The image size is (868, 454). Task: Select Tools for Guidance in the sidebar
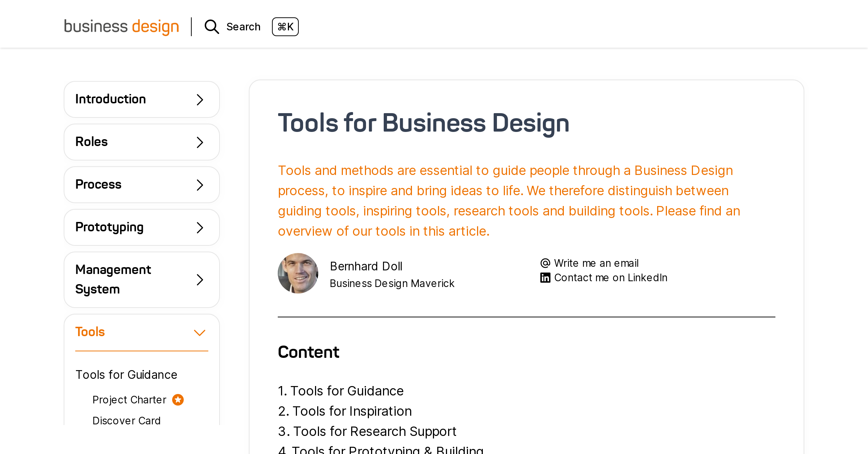click(x=126, y=375)
